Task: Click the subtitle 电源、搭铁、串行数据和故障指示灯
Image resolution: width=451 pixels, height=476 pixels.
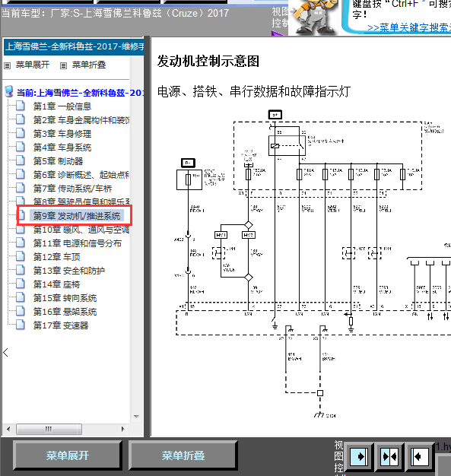Action: tap(254, 91)
